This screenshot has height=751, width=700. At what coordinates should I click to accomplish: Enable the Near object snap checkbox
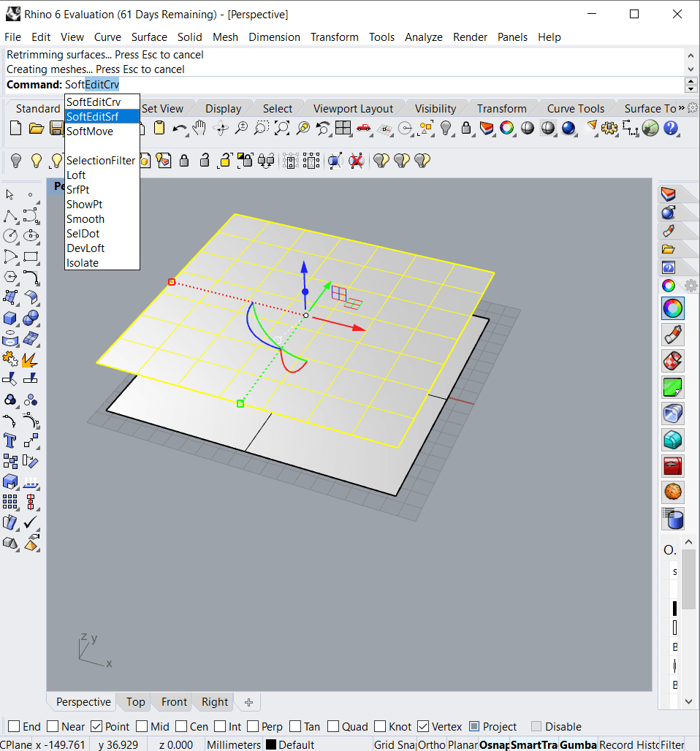52,726
